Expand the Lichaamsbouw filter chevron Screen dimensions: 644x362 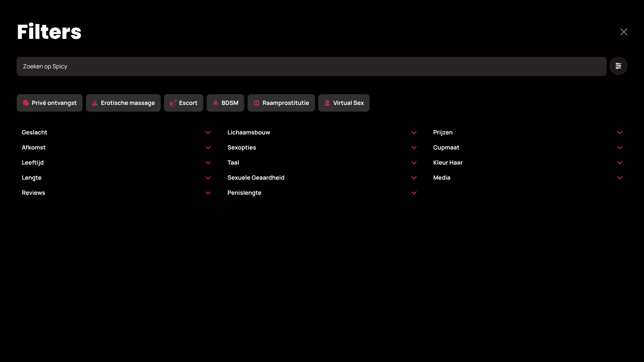tap(414, 133)
